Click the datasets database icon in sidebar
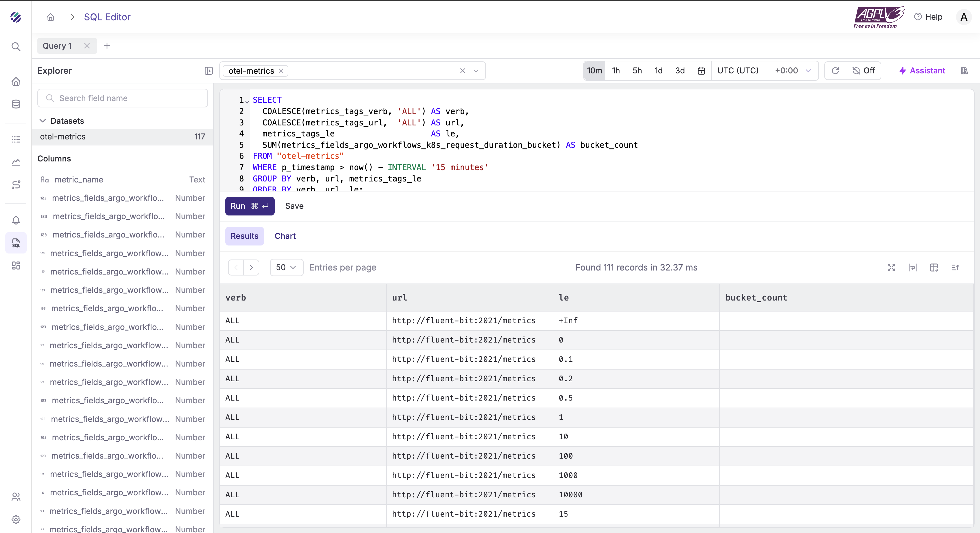 (x=16, y=104)
